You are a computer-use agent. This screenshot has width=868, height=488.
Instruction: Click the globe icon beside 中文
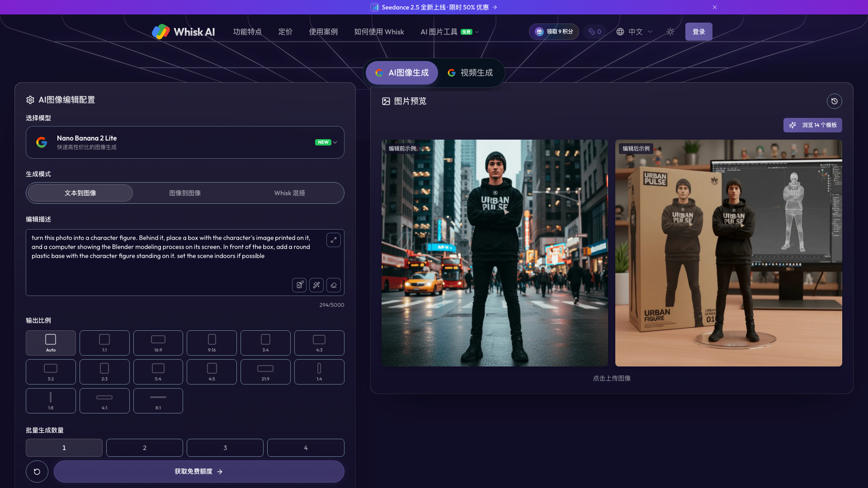click(620, 32)
